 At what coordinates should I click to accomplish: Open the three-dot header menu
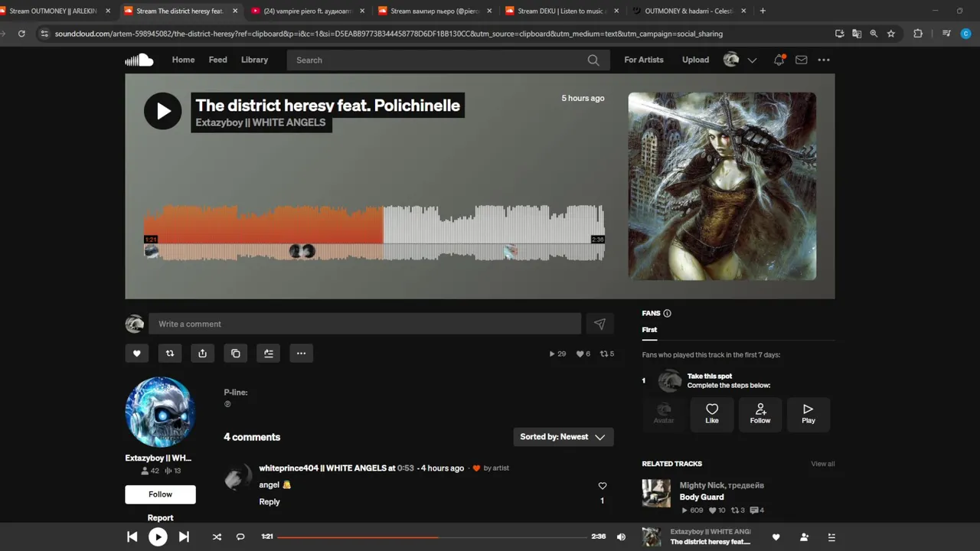pyautogui.click(x=824, y=60)
